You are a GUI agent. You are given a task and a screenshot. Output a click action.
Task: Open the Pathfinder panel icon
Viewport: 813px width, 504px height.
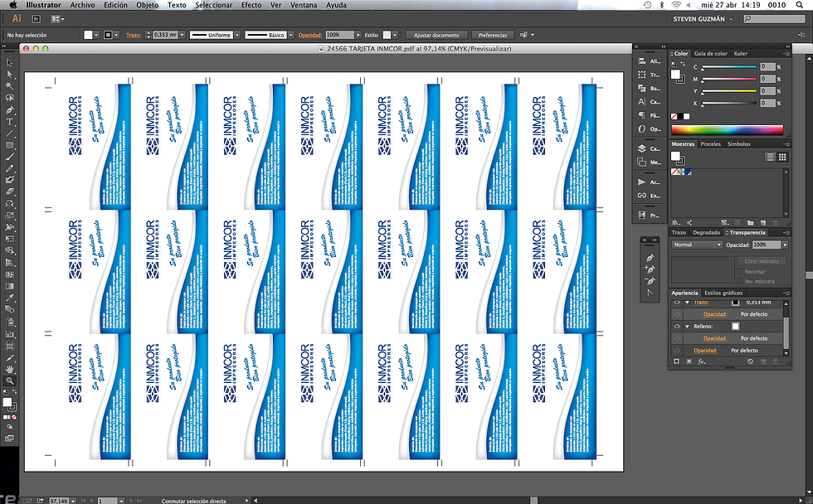point(642,88)
